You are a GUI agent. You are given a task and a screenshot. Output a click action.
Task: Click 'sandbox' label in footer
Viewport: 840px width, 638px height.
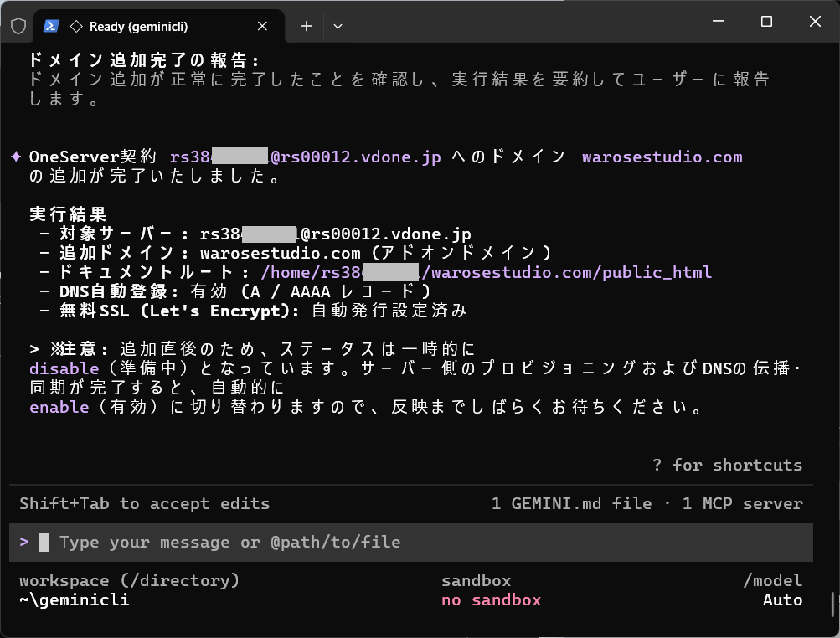click(477, 581)
